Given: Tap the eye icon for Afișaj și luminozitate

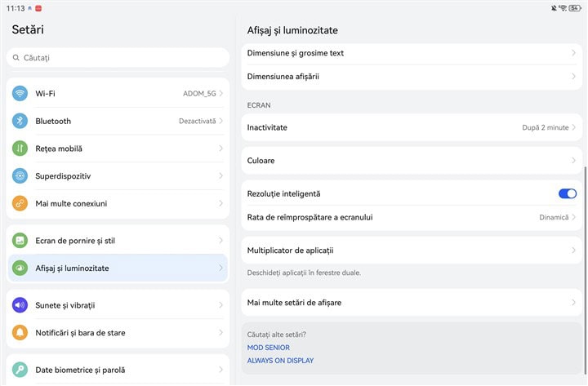Looking at the screenshot, I should pyautogui.click(x=20, y=268).
